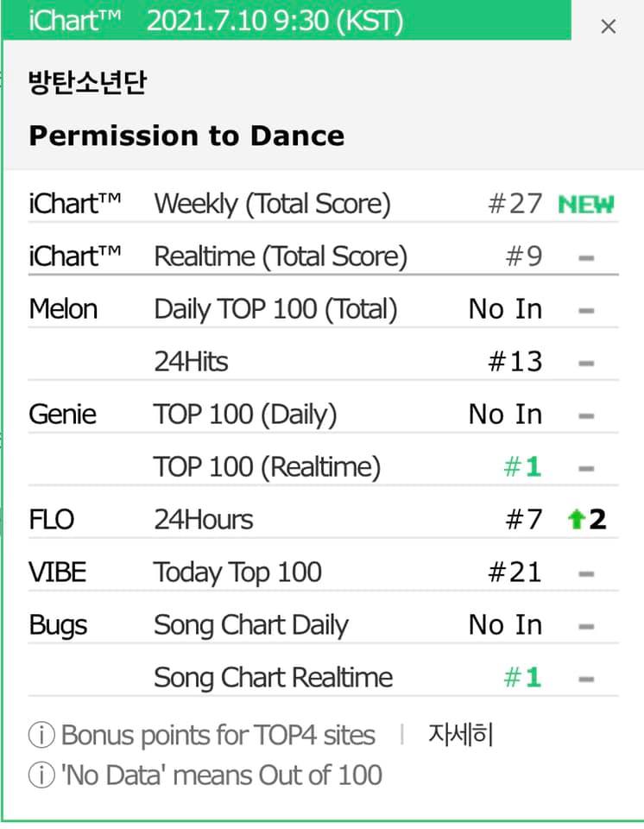This screenshot has height=829, width=644.
Task: Click the Bugs Song Chart Realtime #1 rank
Action: [522, 678]
